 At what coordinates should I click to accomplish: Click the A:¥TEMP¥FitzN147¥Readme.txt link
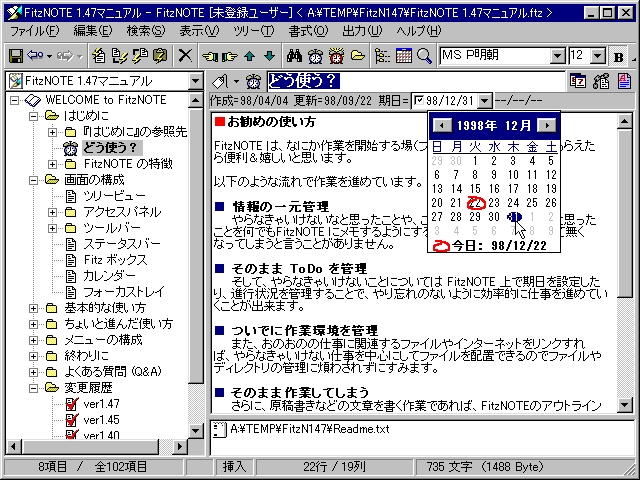click(x=310, y=429)
